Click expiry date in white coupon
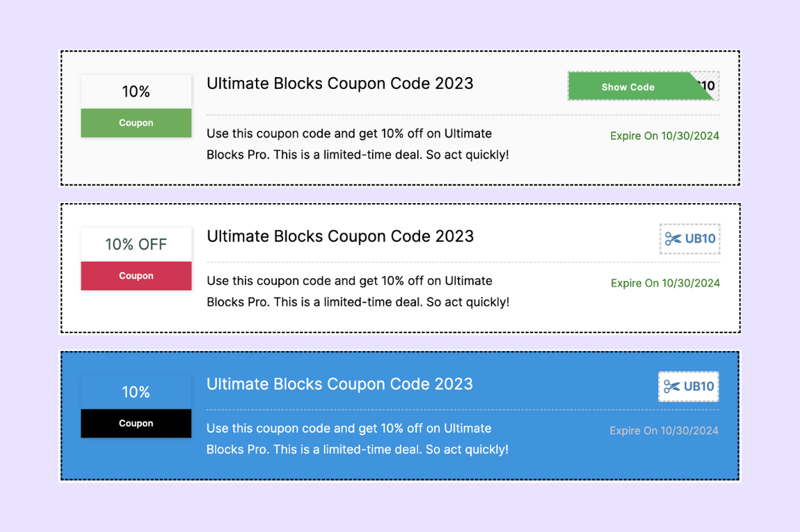 coord(665,283)
